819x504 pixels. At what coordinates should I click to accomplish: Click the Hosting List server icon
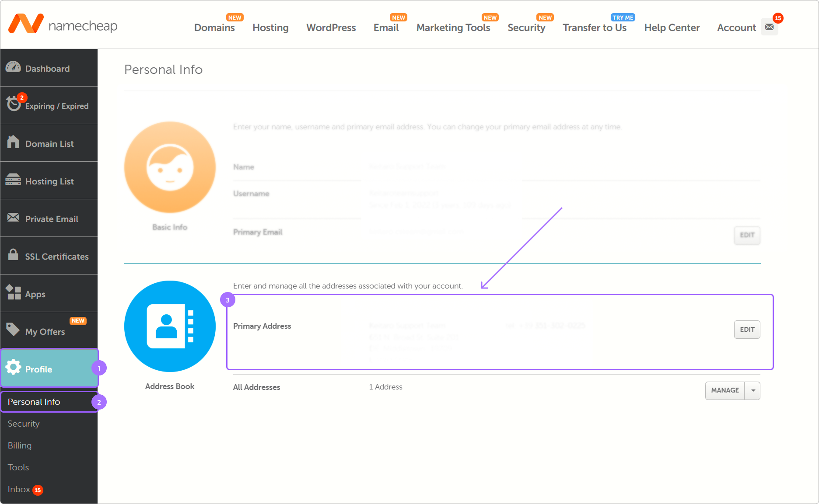(13, 180)
